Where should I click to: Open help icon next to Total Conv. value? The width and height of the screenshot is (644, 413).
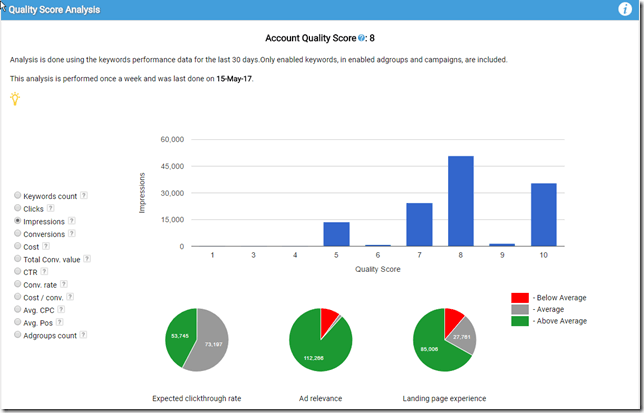pos(88,259)
